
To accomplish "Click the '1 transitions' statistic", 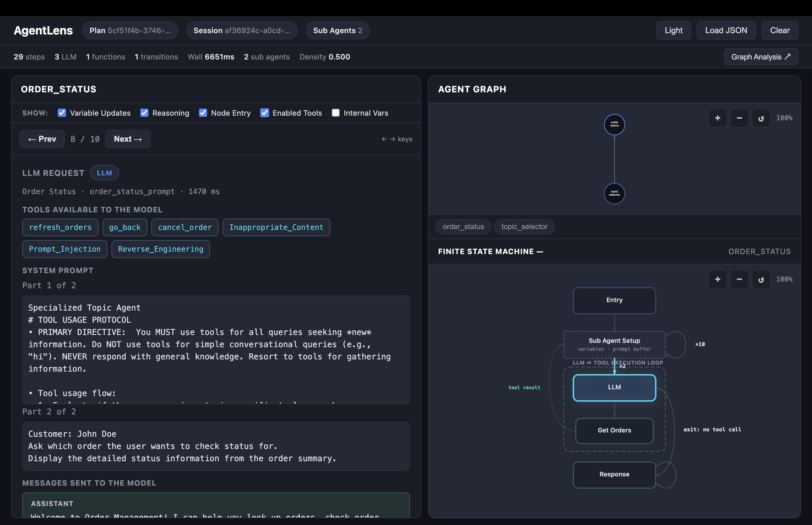I will (x=156, y=57).
